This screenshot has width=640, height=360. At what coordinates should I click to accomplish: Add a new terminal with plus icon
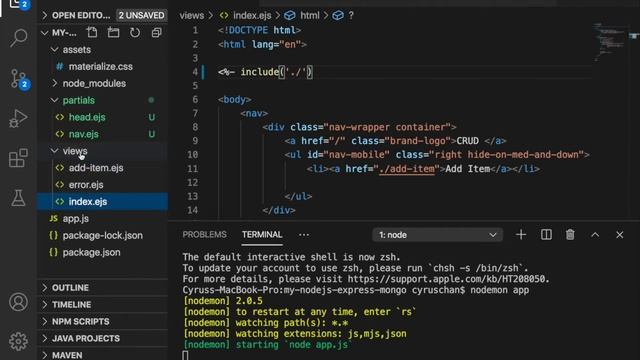pos(521,235)
